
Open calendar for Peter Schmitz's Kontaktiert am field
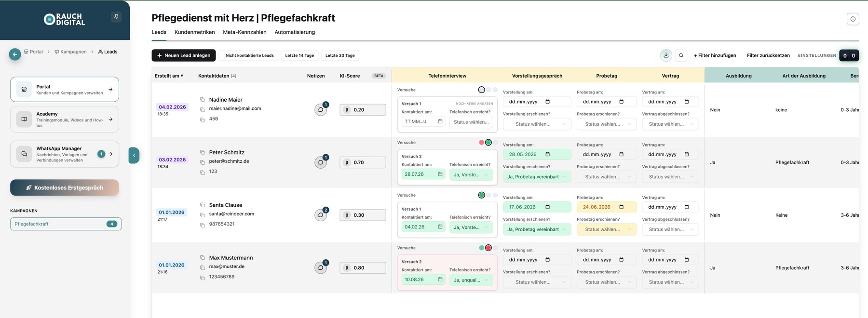pos(440,174)
